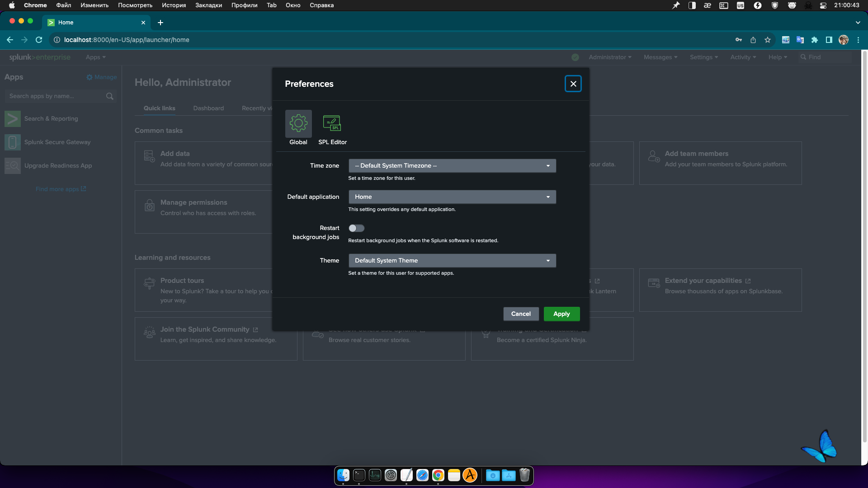
Task: Click the browser address bar URL
Action: 127,40
